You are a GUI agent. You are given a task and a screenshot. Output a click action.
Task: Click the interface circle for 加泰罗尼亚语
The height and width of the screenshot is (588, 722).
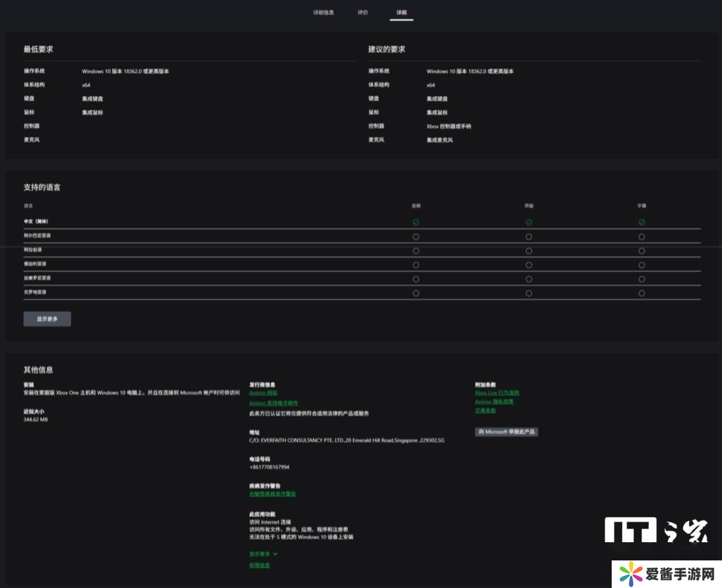point(528,279)
